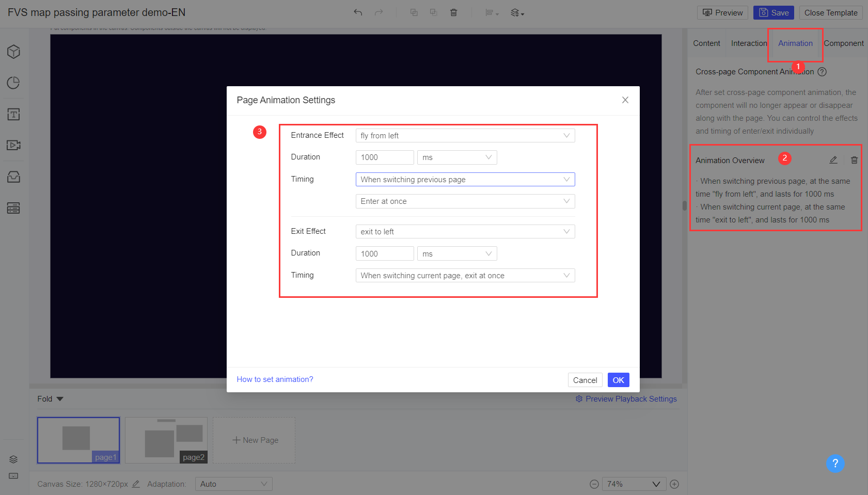Zoom out using the minus control near 74%
The width and height of the screenshot is (868, 495).
pyautogui.click(x=593, y=484)
